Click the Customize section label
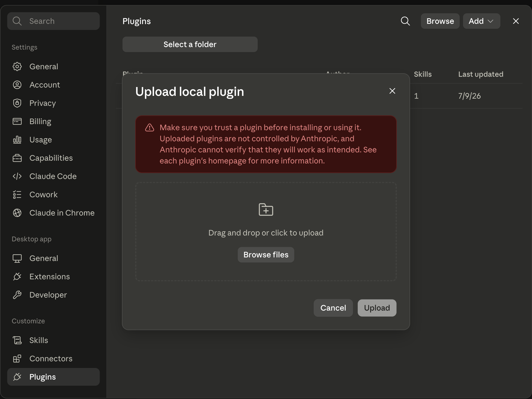 (x=28, y=321)
